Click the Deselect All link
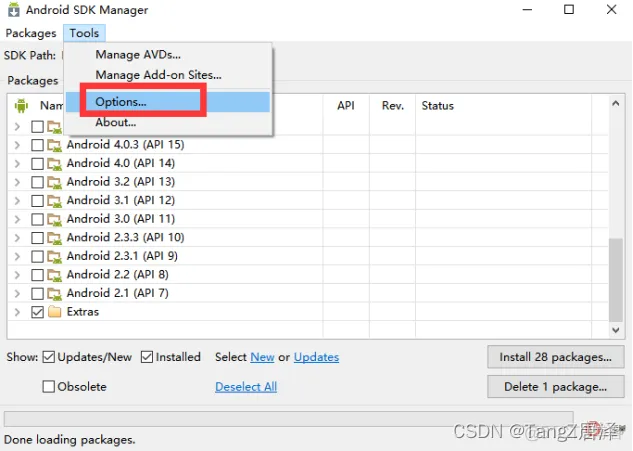Viewport: 633px width, 451px height. tap(246, 387)
